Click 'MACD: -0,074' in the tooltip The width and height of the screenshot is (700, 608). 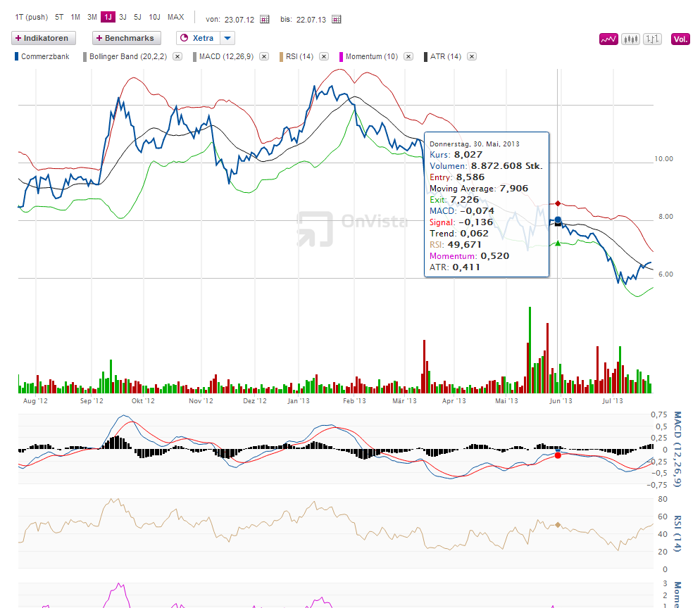click(x=461, y=211)
